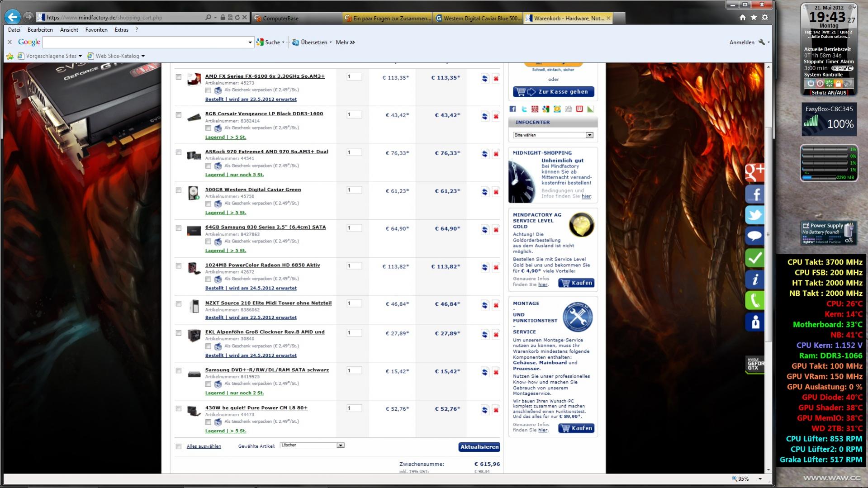Select checkbox for PowerColor Radeon HD 6850

coord(179,266)
